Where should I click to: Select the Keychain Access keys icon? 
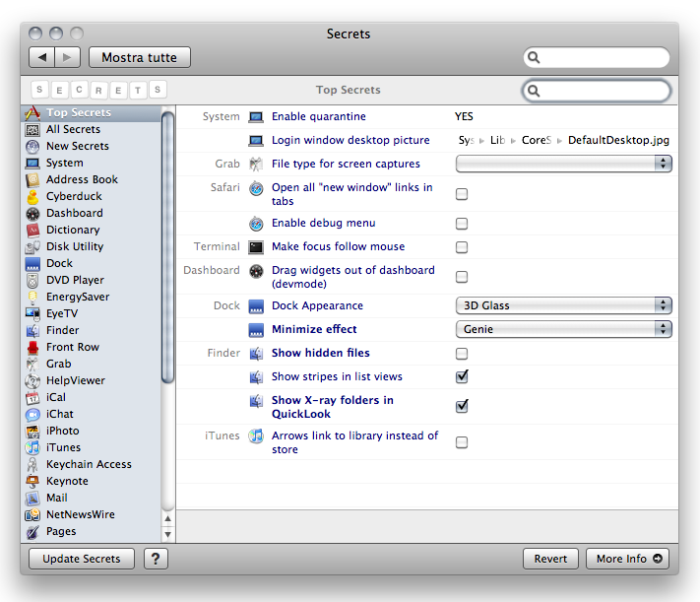(x=32, y=465)
